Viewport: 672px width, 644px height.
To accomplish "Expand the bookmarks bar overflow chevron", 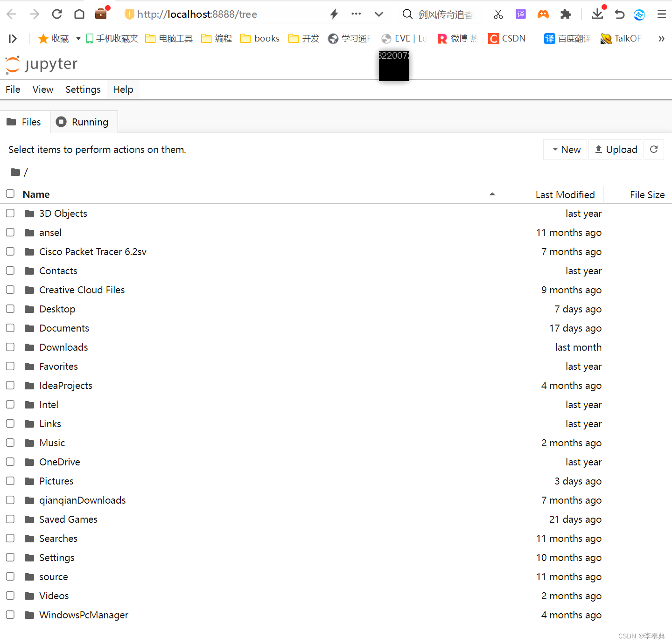I will (661, 38).
